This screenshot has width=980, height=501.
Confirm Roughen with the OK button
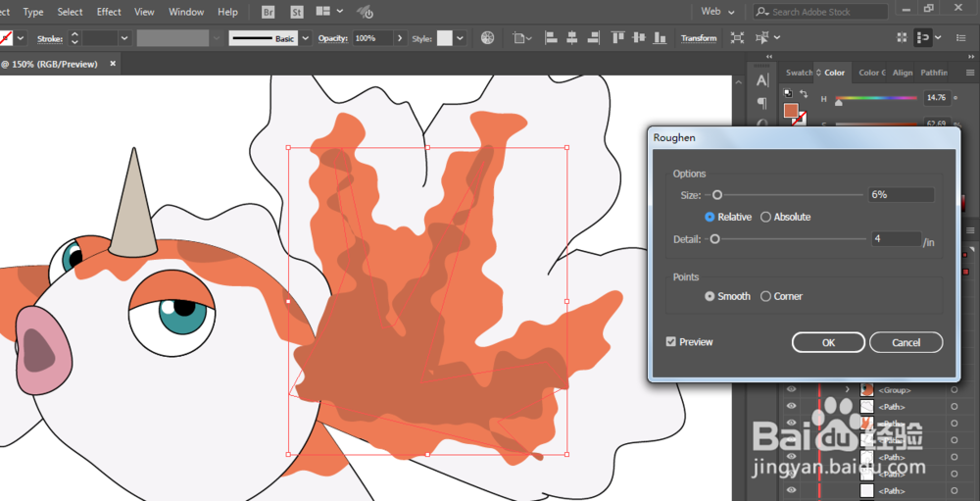828,342
